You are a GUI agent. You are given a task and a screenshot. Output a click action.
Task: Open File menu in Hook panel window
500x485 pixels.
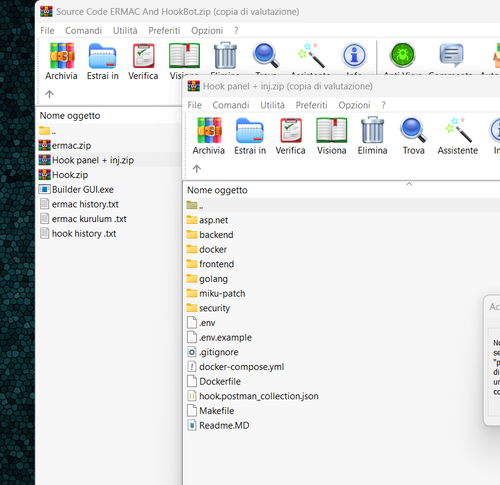click(195, 105)
